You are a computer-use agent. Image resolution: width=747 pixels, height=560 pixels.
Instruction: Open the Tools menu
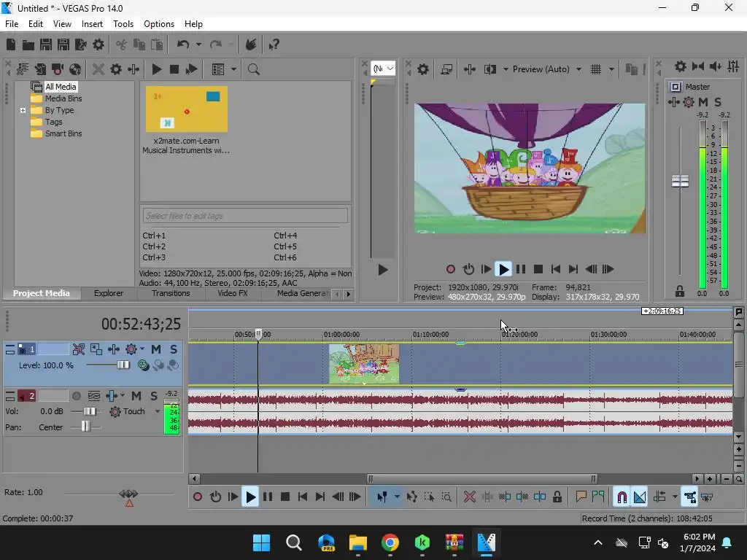point(123,24)
